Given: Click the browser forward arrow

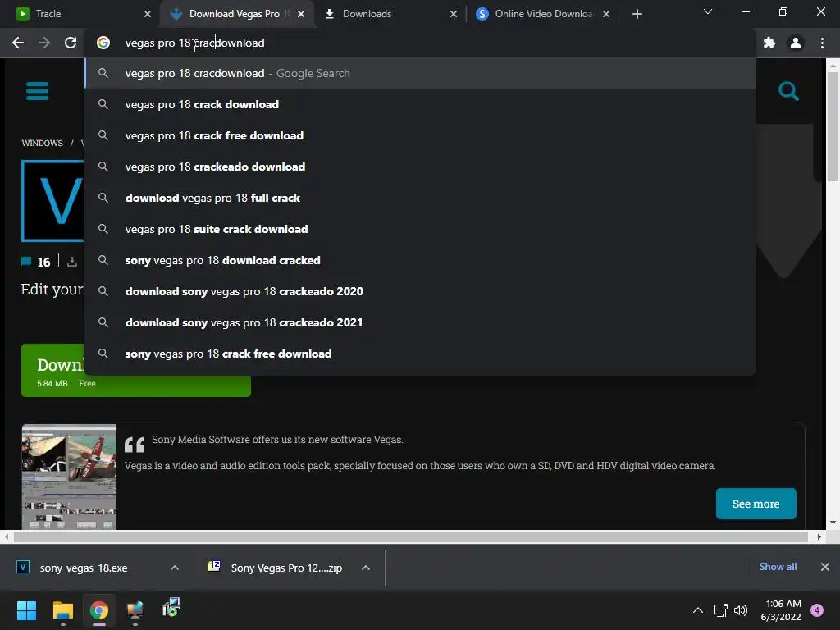Looking at the screenshot, I should tap(44, 43).
